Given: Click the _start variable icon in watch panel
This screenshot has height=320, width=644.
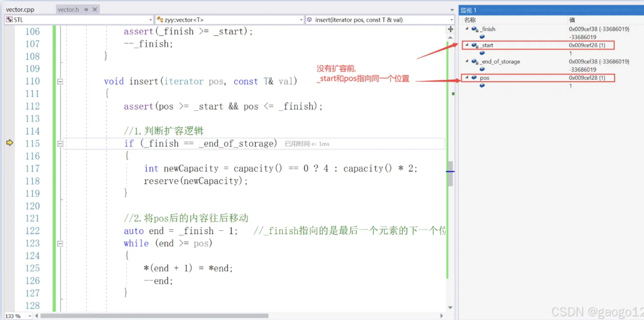Looking at the screenshot, I should point(475,46).
